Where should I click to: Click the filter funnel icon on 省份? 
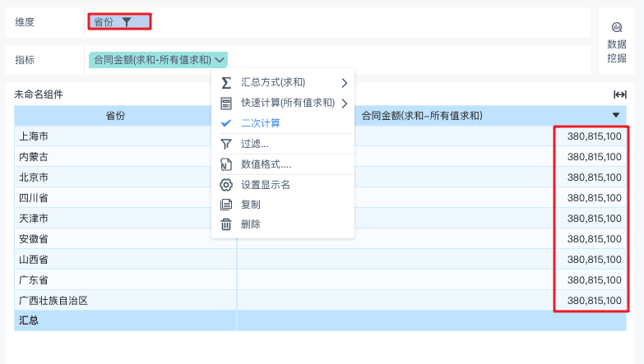click(127, 22)
